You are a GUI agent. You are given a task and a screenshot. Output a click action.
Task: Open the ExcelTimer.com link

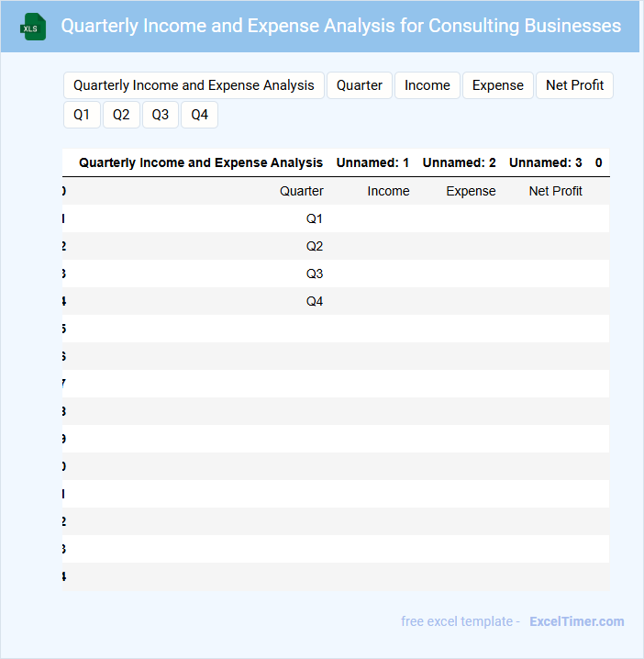(x=577, y=621)
